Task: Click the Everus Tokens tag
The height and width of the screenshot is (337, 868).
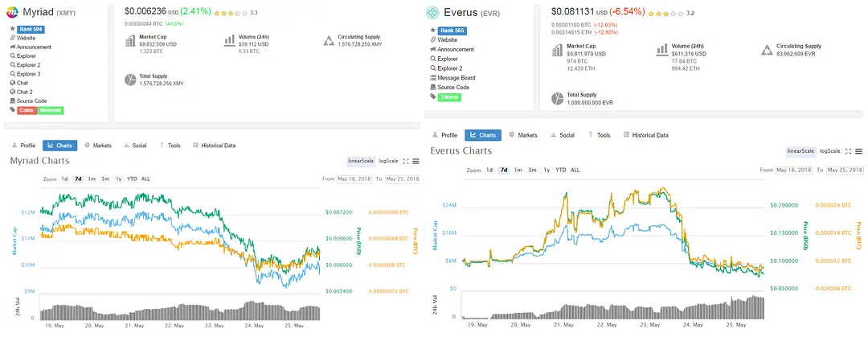Action: (449, 97)
